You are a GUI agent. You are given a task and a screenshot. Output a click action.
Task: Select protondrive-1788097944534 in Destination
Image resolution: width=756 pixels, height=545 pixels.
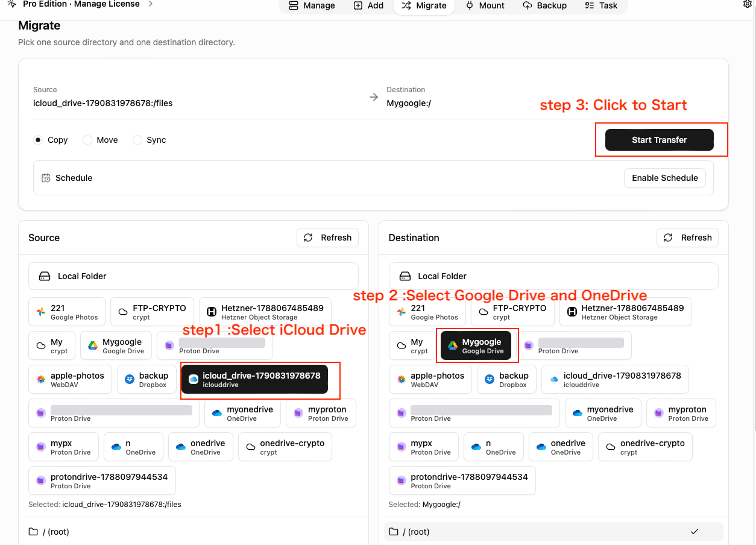462,480
